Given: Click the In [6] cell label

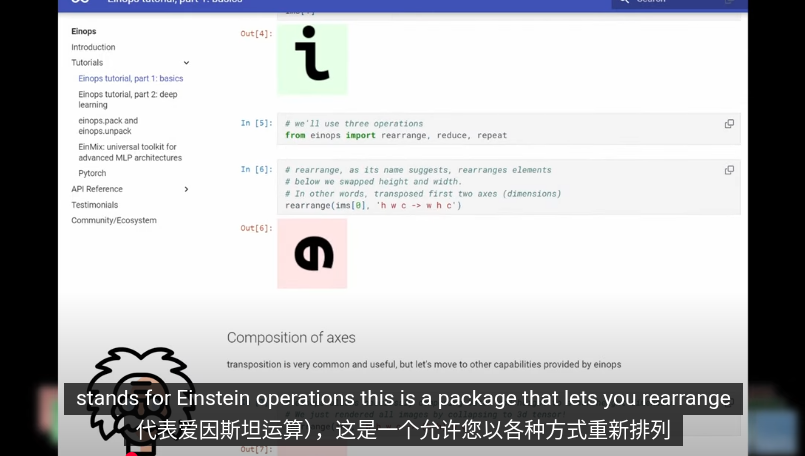Looking at the screenshot, I should 256,169.
